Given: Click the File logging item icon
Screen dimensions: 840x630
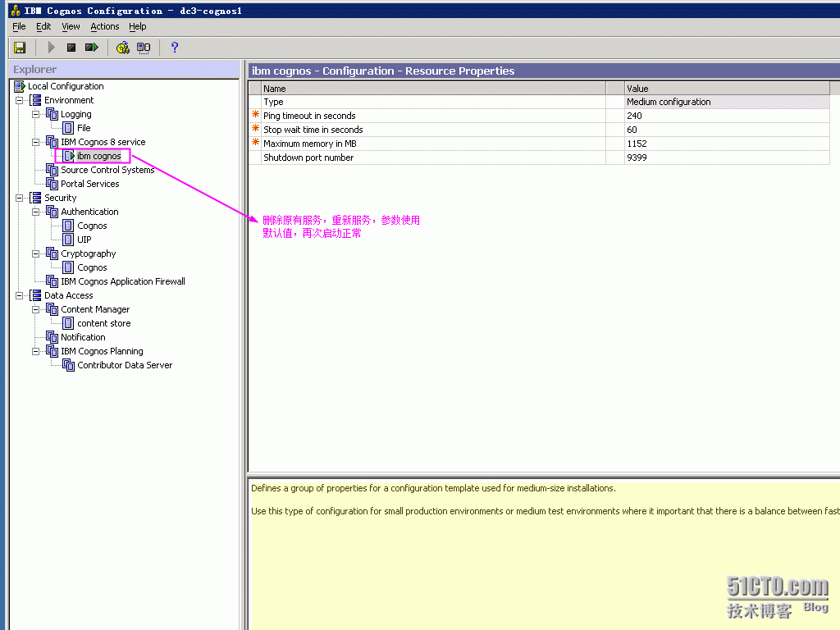Looking at the screenshot, I should (68, 128).
